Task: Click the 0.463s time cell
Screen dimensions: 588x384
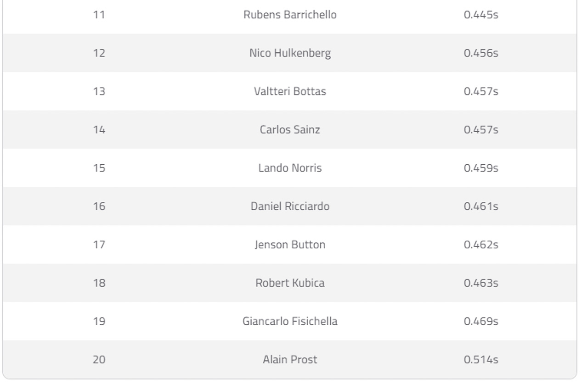Action: click(x=481, y=283)
